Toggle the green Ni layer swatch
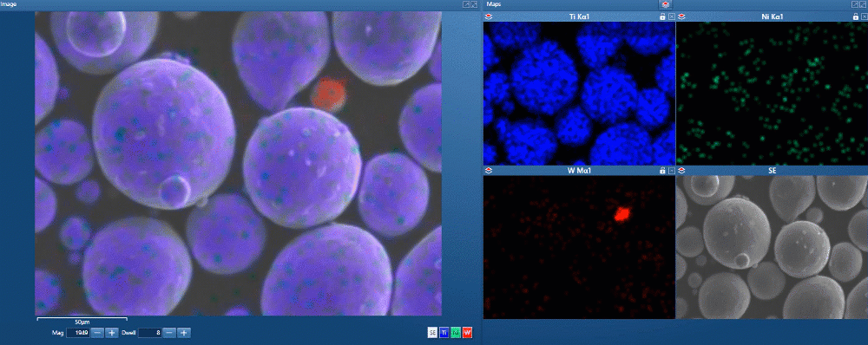This screenshot has height=345, width=868. [x=457, y=332]
